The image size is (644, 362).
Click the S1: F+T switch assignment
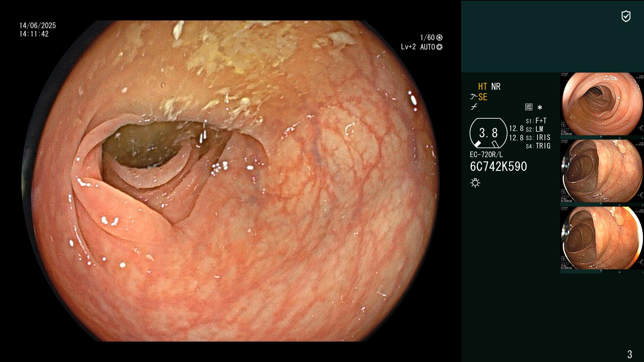pyautogui.click(x=536, y=121)
